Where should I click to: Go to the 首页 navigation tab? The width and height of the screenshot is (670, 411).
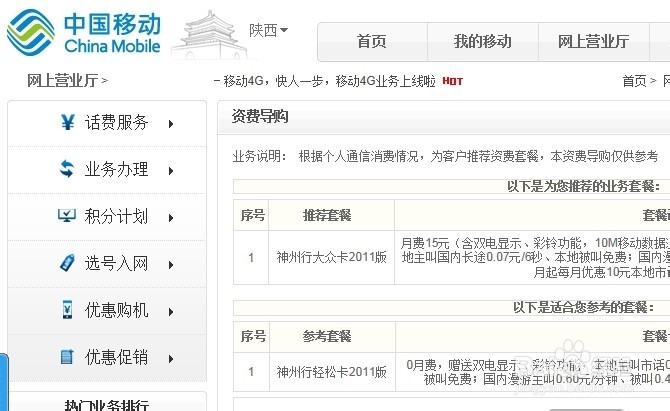372,42
